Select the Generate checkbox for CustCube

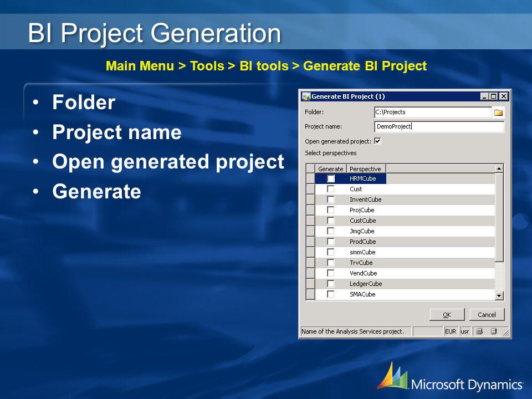(x=331, y=221)
